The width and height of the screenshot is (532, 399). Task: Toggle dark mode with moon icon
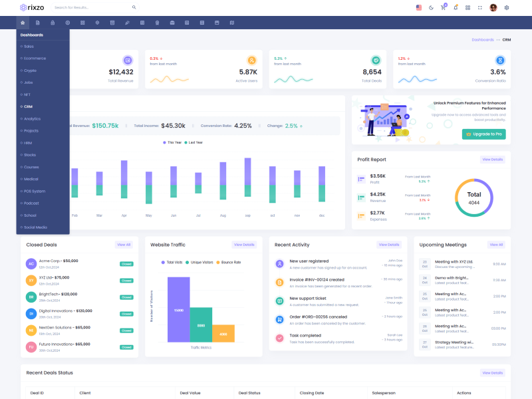pyautogui.click(x=431, y=7)
